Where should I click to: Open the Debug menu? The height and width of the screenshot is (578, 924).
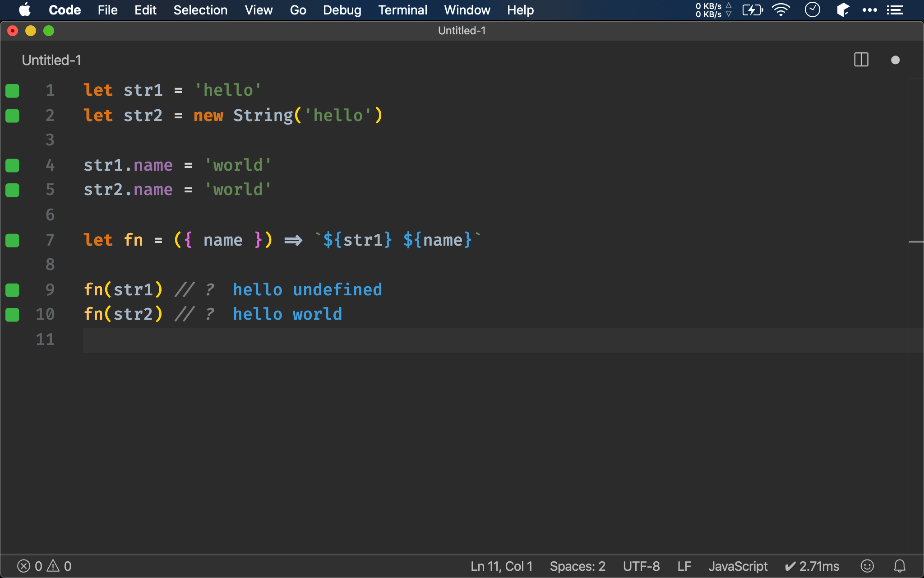tap(342, 10)
